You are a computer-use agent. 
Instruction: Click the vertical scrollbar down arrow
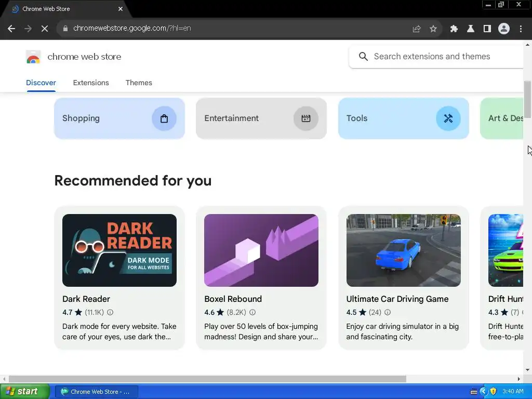click(528, 370)
